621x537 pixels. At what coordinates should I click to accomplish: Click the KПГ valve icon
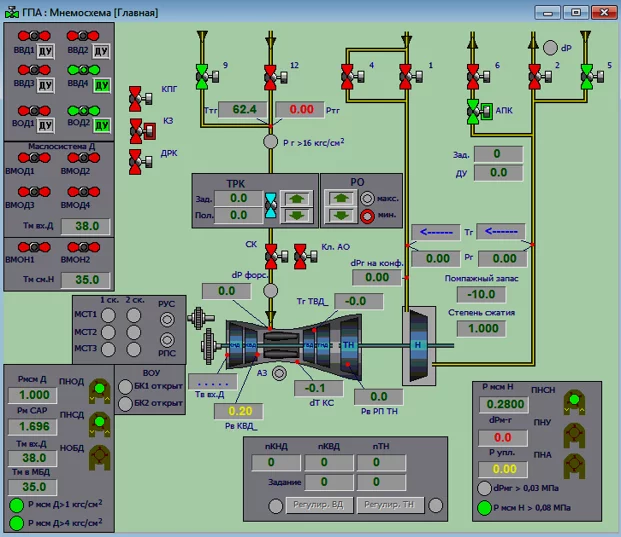coord(140,99)
